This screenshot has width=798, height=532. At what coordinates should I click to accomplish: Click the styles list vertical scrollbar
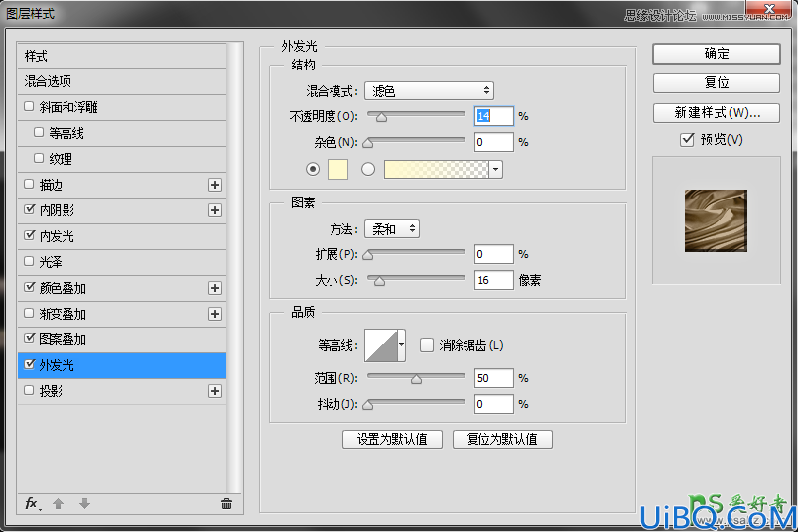[234, 267]
